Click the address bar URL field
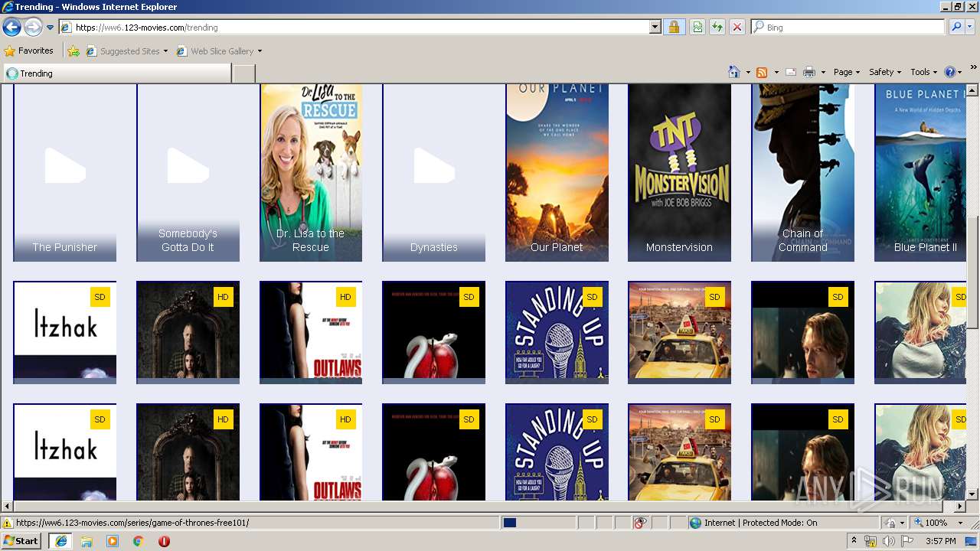This screenshot has height=551, width=980. pyautogui.click(x=354, y=28)
